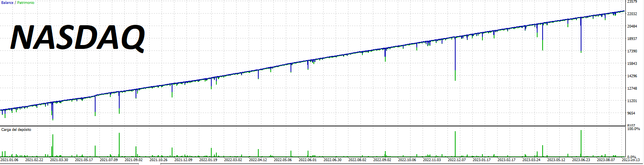Click the 14296 axis value
The width and height of the screenshot is (644, 165).
(x=632, y=76)
